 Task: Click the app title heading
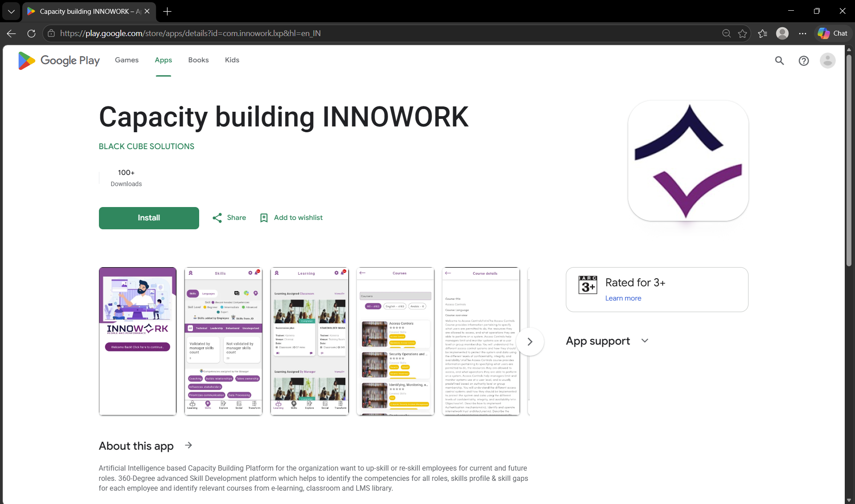pyautogui.click(x=284, y=117)
